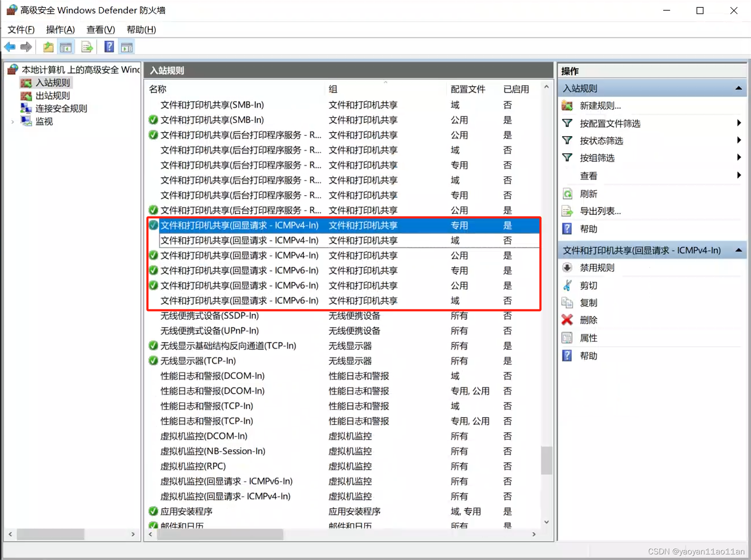This screenshot has height=560, width=751.
Task: Select the highlighted ICMPv4-In 专用 rule row
Action: click(344, 225)
